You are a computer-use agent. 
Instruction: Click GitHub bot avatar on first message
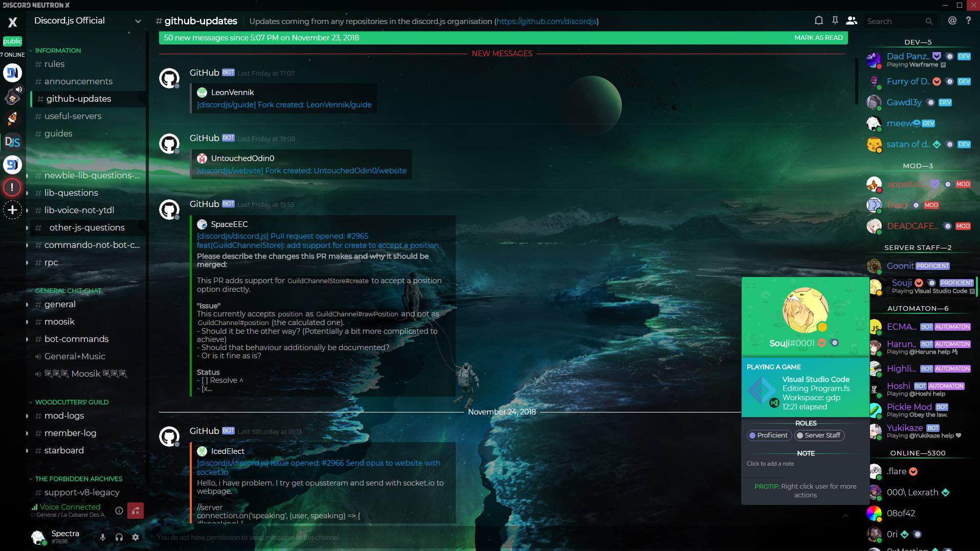tap(169, 78)
